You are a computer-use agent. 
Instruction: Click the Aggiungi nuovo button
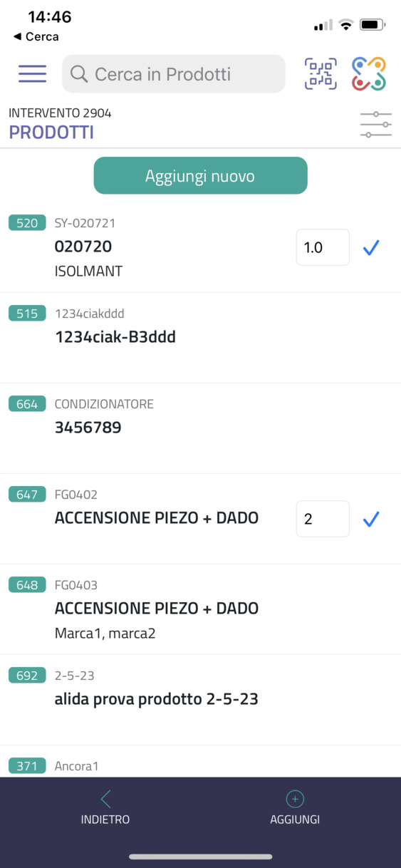tap(200, 175)
